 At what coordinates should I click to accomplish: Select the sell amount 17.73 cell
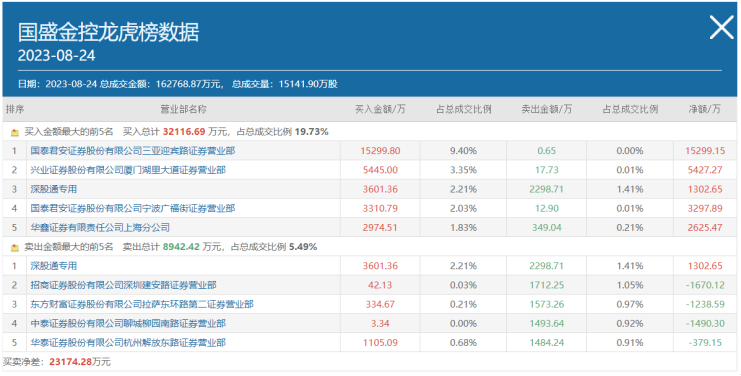[x=546, y=170]
